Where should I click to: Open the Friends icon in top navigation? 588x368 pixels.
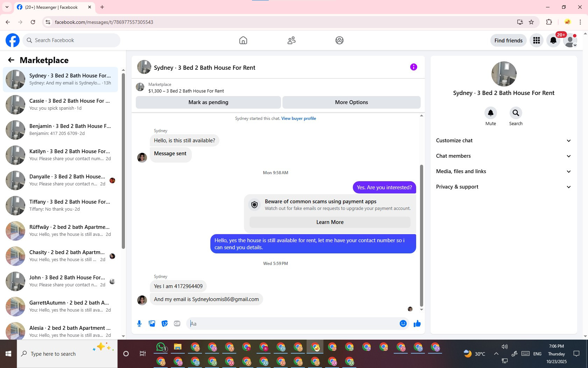(292, 40)
